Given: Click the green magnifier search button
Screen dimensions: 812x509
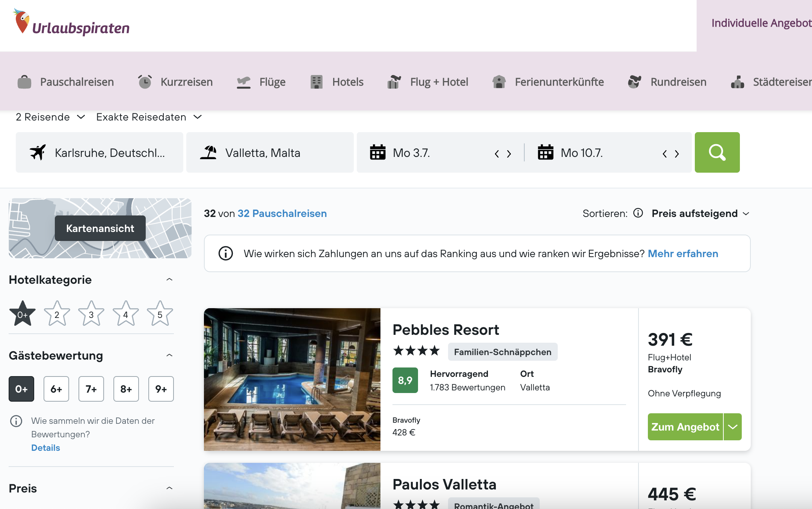Looking at the screenshot, I should pyautogui.click(x=717, y=152).
